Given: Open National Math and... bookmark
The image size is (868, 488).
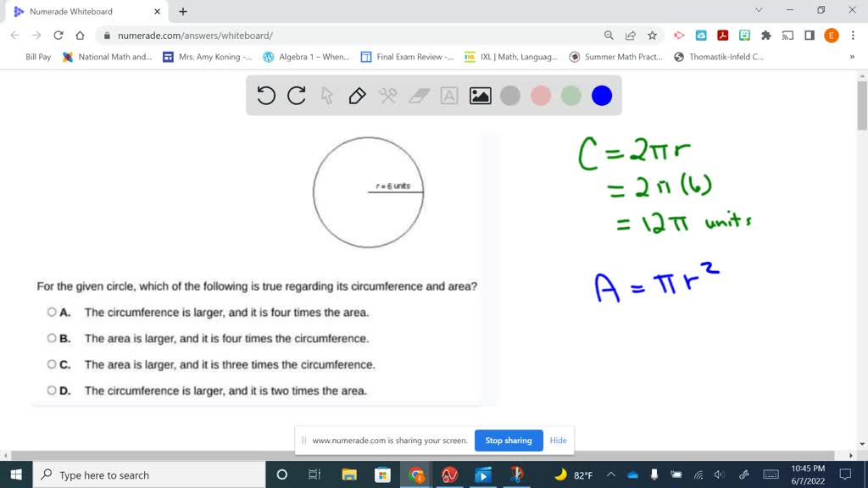Looking at the screenshot, I should click(x=107, y=57).
